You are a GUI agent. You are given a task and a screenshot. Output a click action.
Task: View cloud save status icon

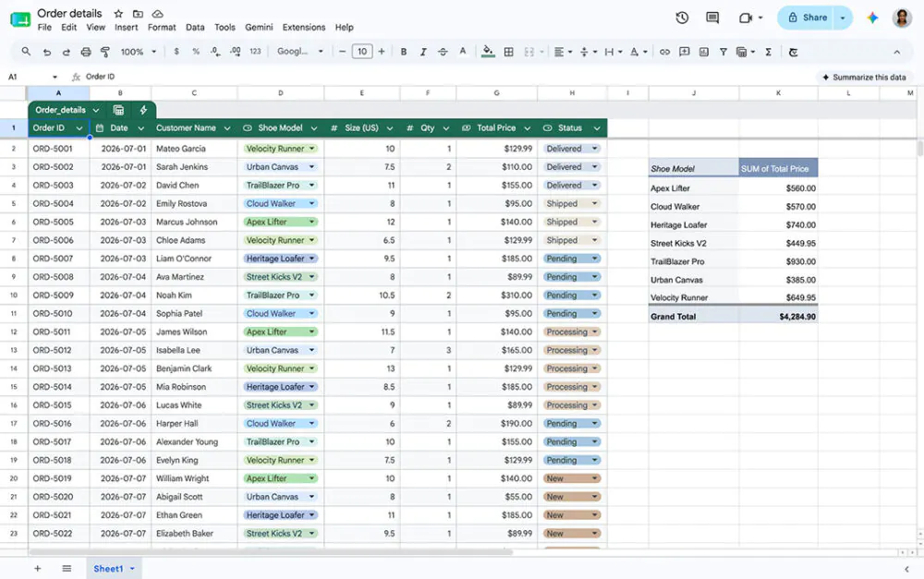click(157, 14)
